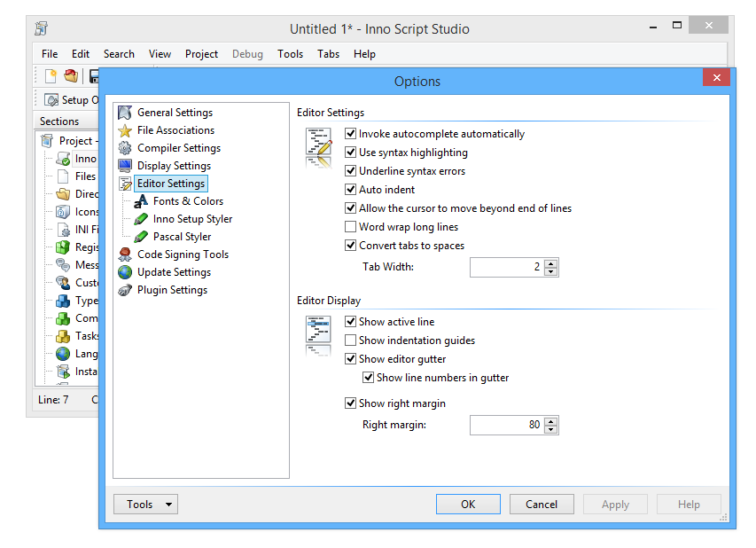This screenshot has width=756, height=548.
Task: Toggle the Auto indent checkbox
Action: (350, 190)
